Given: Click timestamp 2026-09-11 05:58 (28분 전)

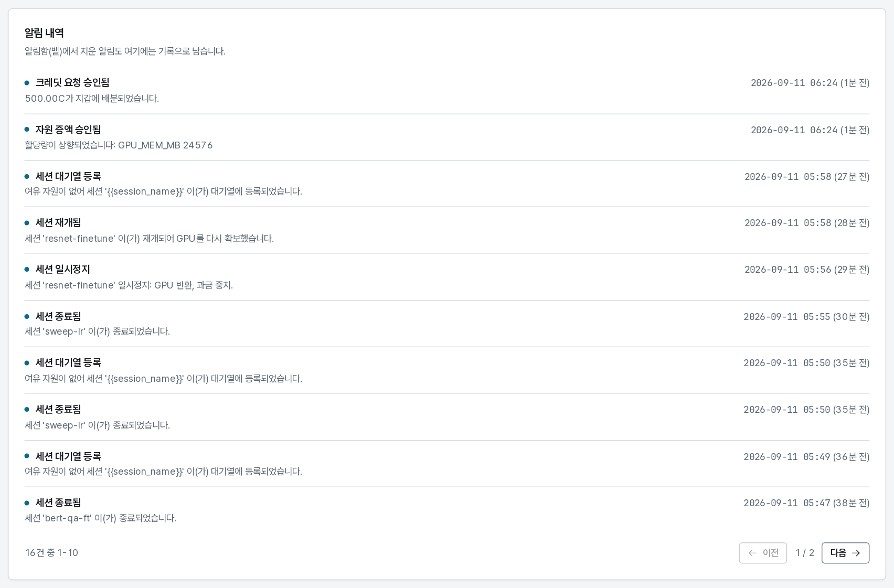Looking at the screenshot, I should pos(807,223).
